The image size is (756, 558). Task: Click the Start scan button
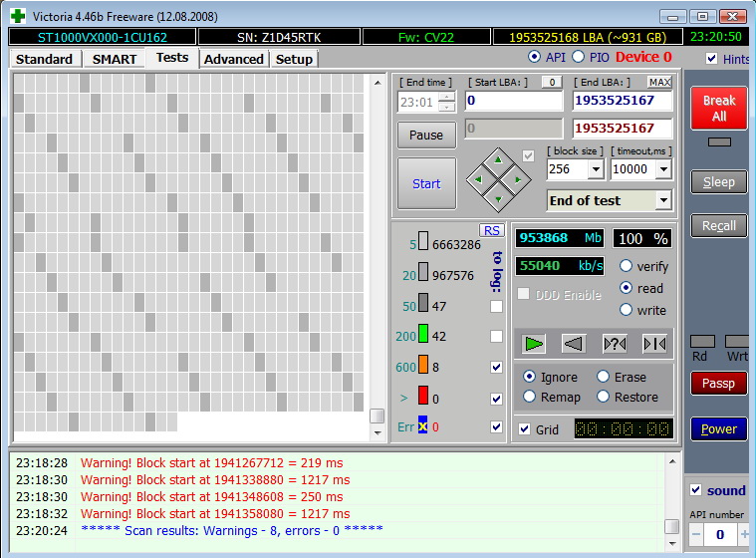click(426, 183)
